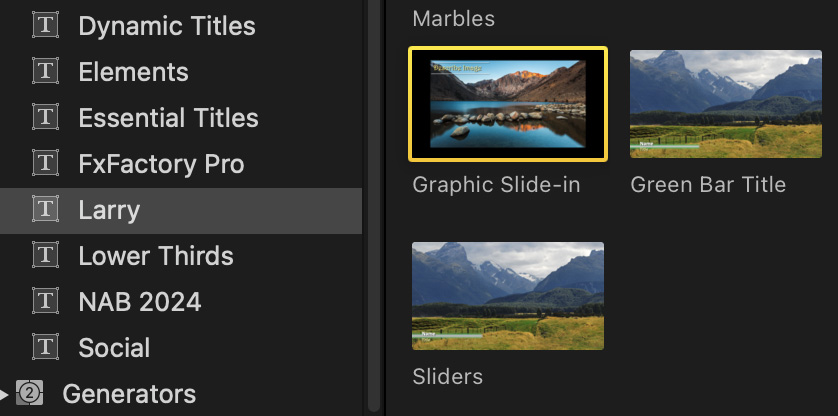Select Generators in the sidebar
The height and width of the screenshot is (416, 838).
[129, 394]
